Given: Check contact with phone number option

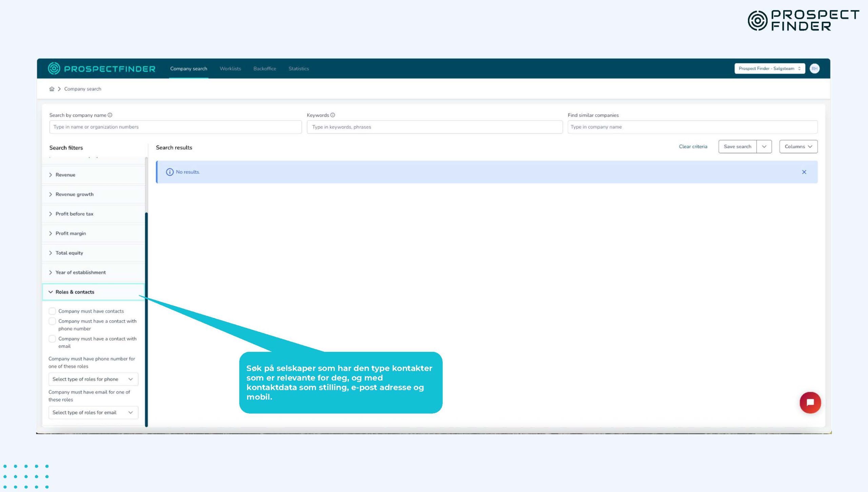Looking at the screenshot, I should (x=52, y=321).
